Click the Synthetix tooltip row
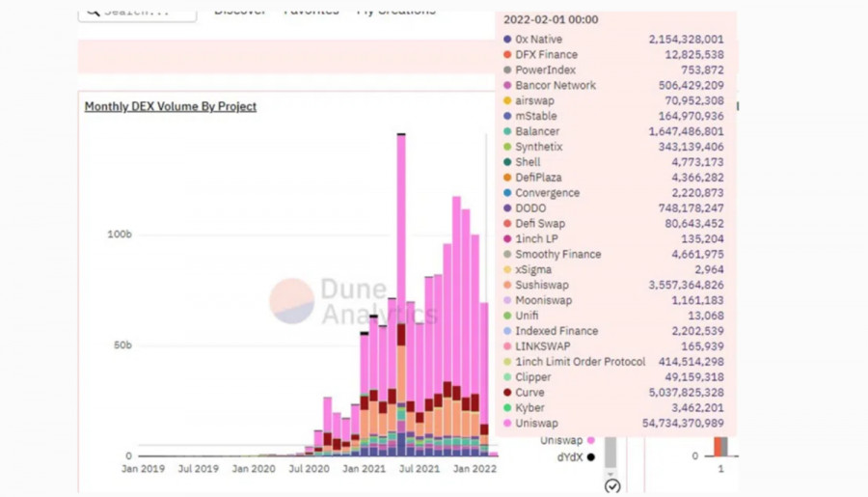The image size is (868, 497). (613, 147)
